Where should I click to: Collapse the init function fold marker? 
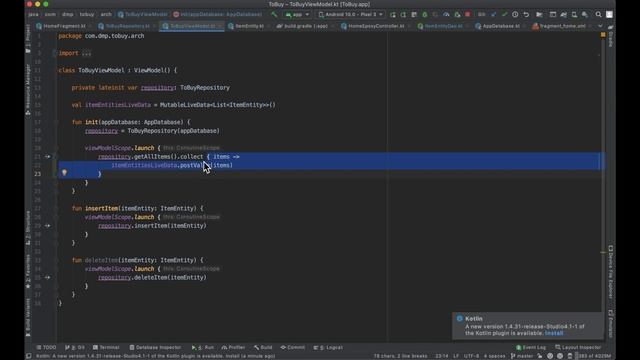pos(55,122)
